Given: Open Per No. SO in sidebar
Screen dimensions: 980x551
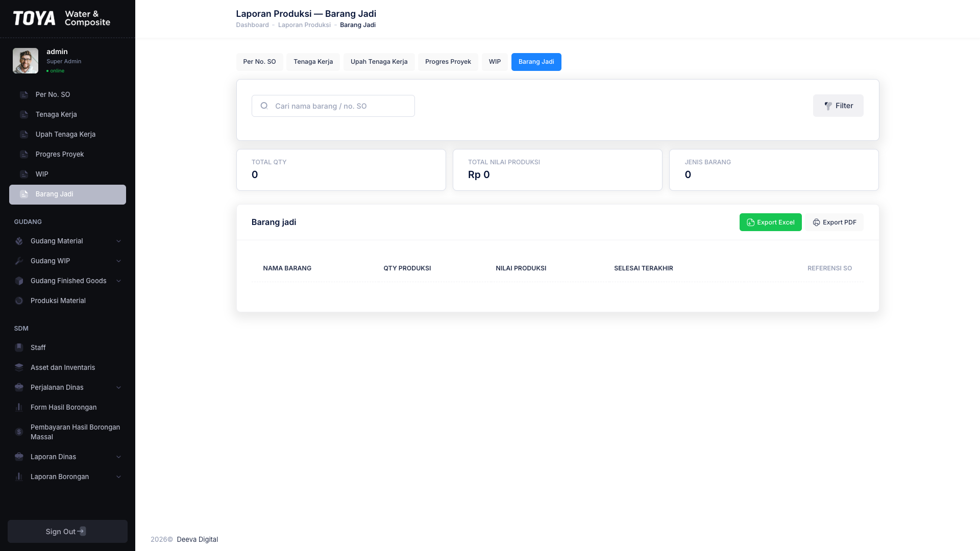Looking at the screenshot, I should (67, 95).
